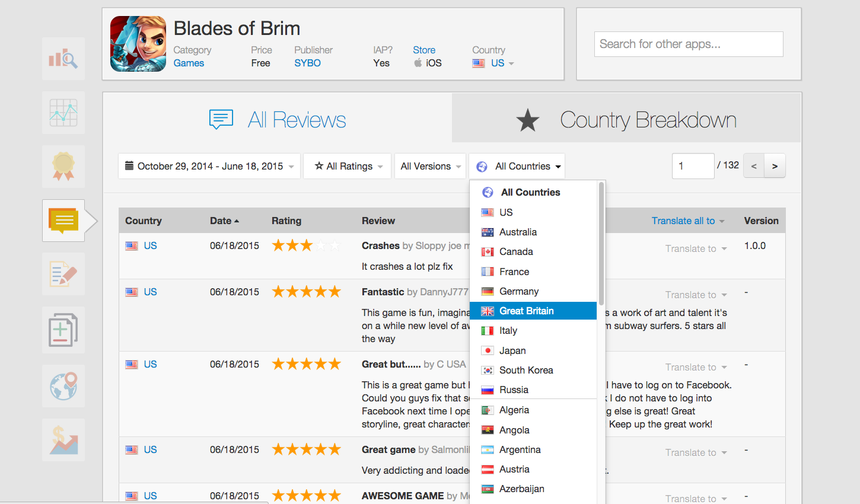The width and height of the screenshot is (860, 504).
Task: Select Great Britain in the countries list
Action: point(533,311)
